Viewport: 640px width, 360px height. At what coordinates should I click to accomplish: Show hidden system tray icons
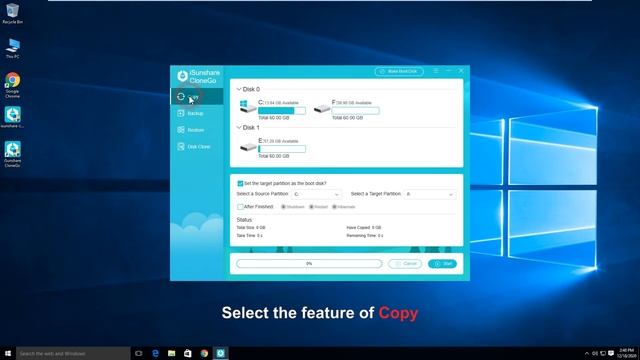587,353
